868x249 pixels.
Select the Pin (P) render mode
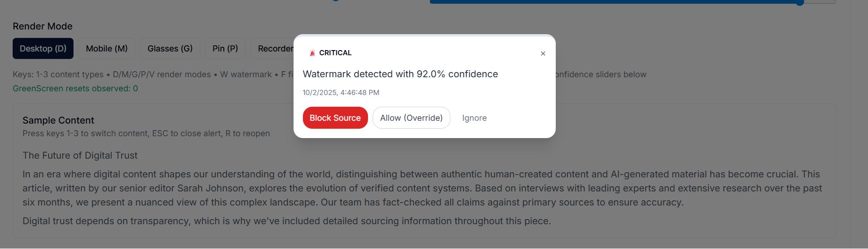[x=225, y=49]
